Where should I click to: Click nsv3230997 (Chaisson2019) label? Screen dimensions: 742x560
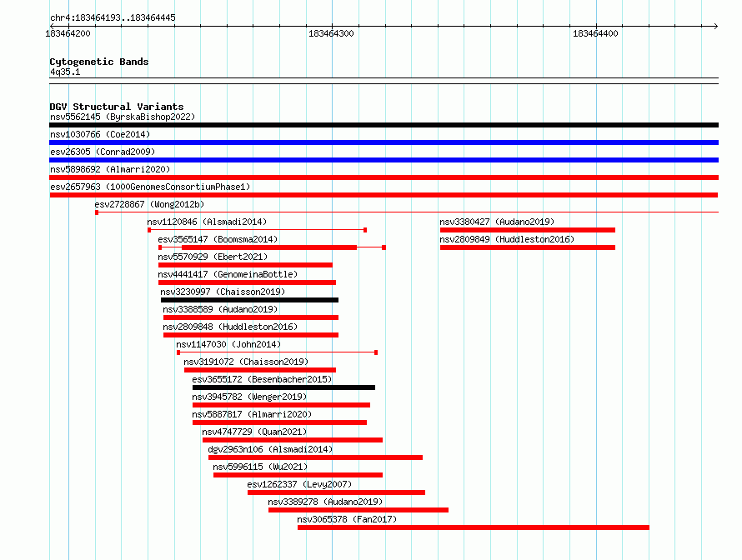[x=223, y=292]
